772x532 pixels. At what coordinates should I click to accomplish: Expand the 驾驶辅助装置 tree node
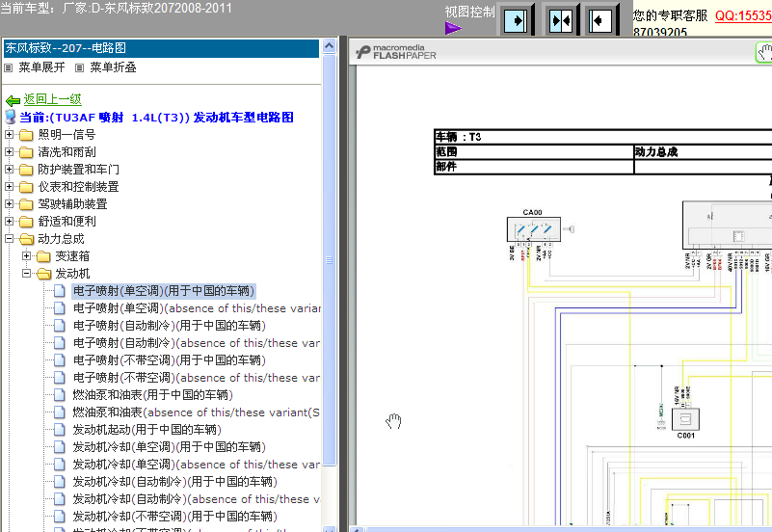pyautogui.click(x=9, y=203)
